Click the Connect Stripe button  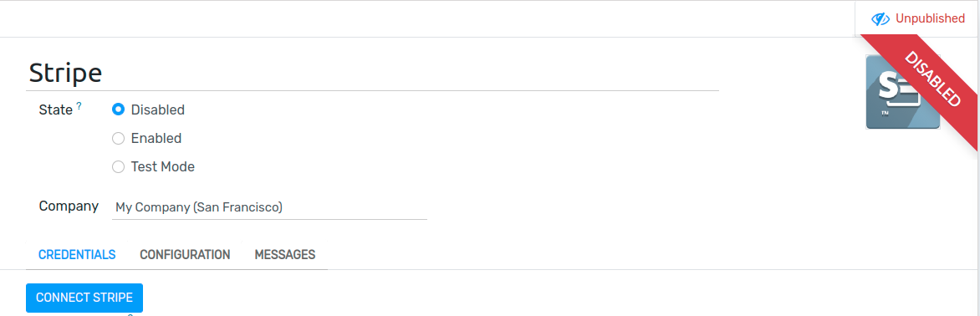click(x=84, y=298)
